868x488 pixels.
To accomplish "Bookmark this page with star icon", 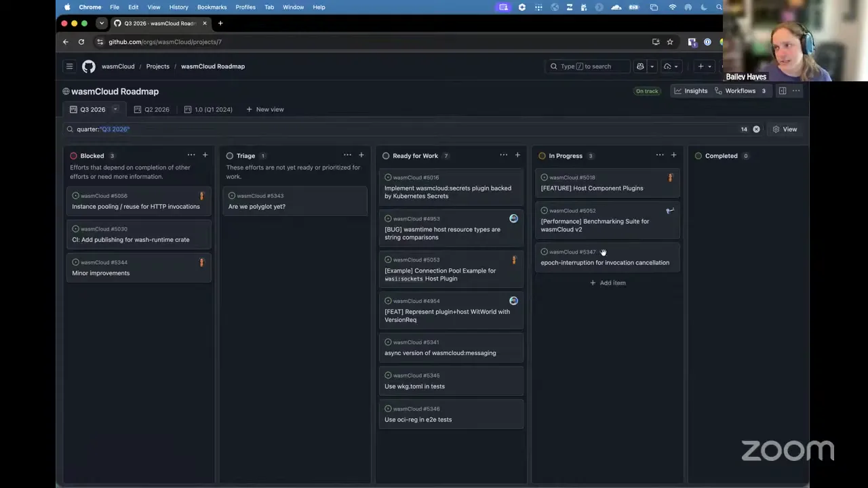I will tap(670, 42).
